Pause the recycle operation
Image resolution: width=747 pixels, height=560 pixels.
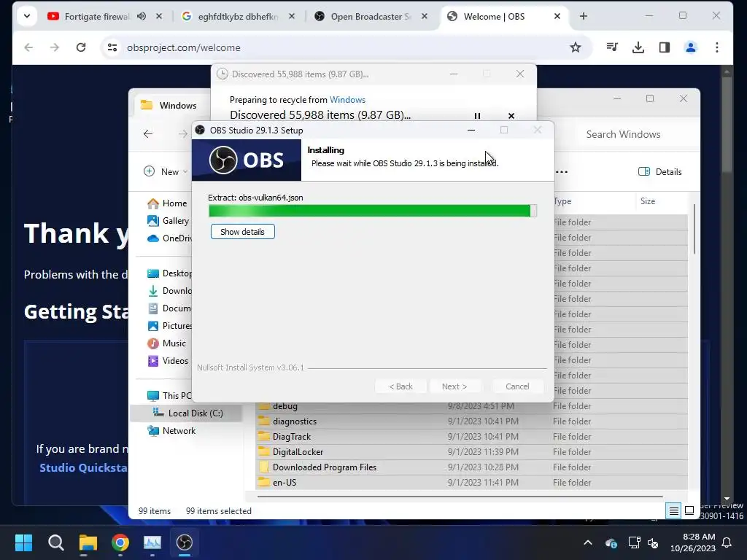[x=477, y=116]
